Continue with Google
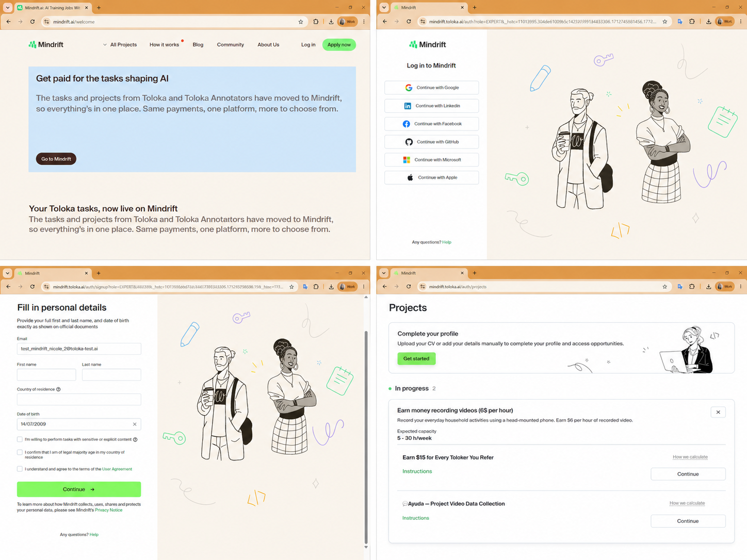 point(432,88)
